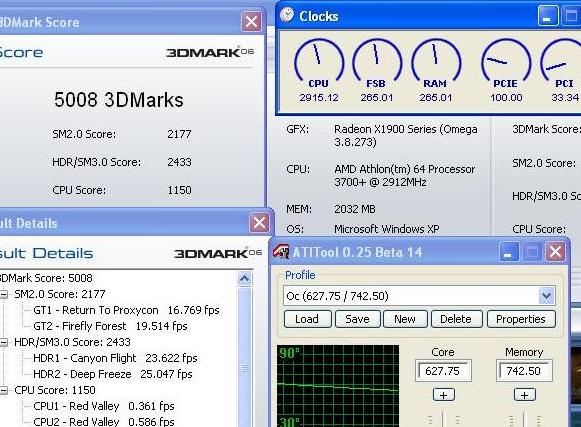The width and height of the screenshot is (581, 427).
Task: Click the RAM clock gauge
Action: point(436,61)
